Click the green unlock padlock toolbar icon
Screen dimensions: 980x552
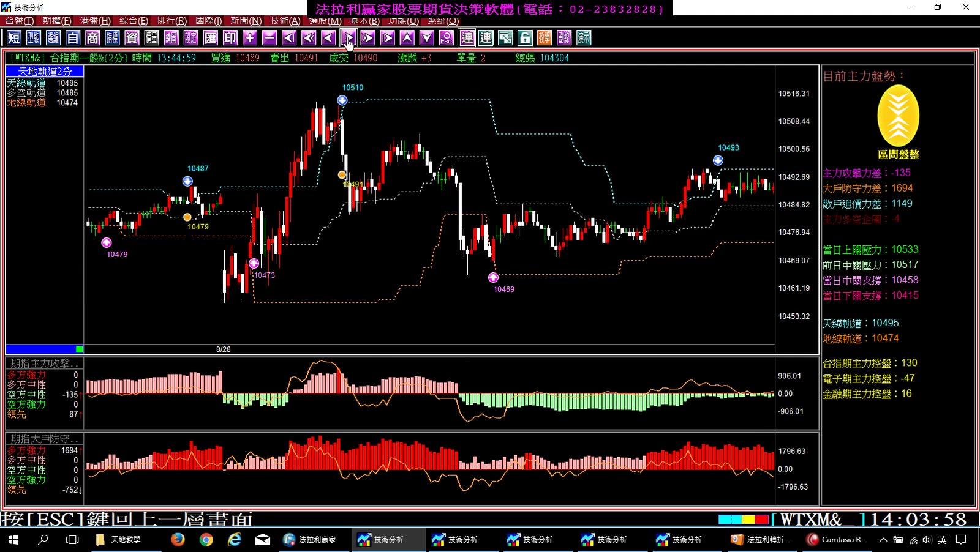click(x=525, y=38)
